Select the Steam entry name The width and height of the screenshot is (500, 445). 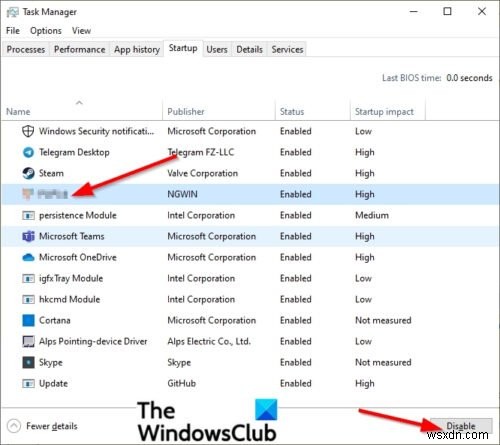pyautogui.click(x=51, y=173)
